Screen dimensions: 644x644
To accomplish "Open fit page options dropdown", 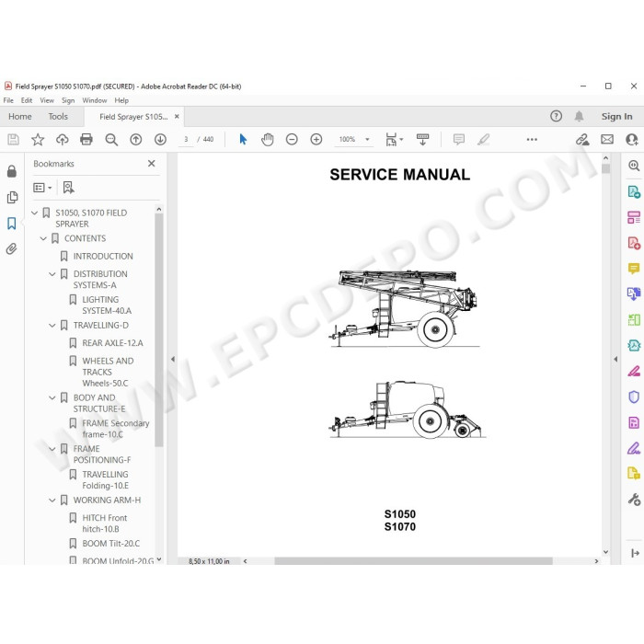I will [x=395, y=140].
